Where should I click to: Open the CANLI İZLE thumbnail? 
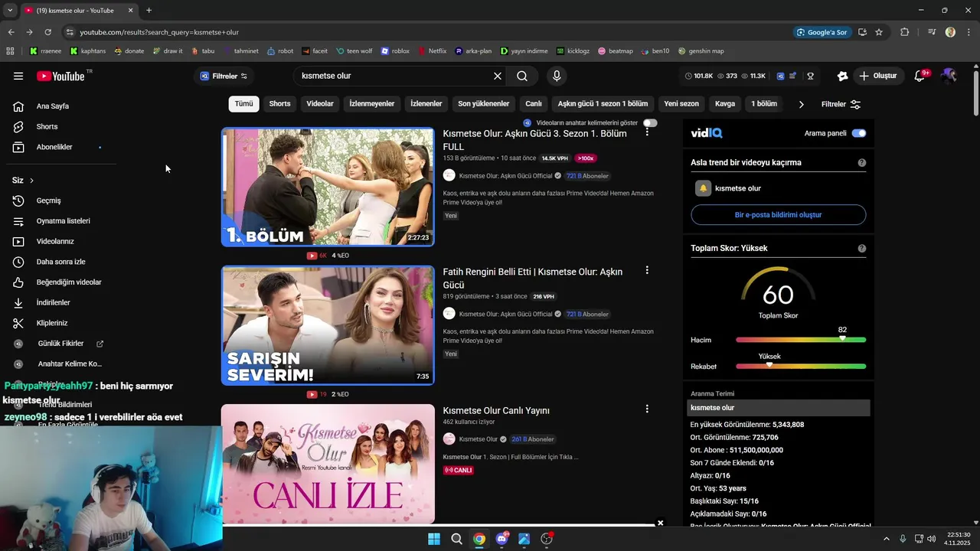pos(328,464)
